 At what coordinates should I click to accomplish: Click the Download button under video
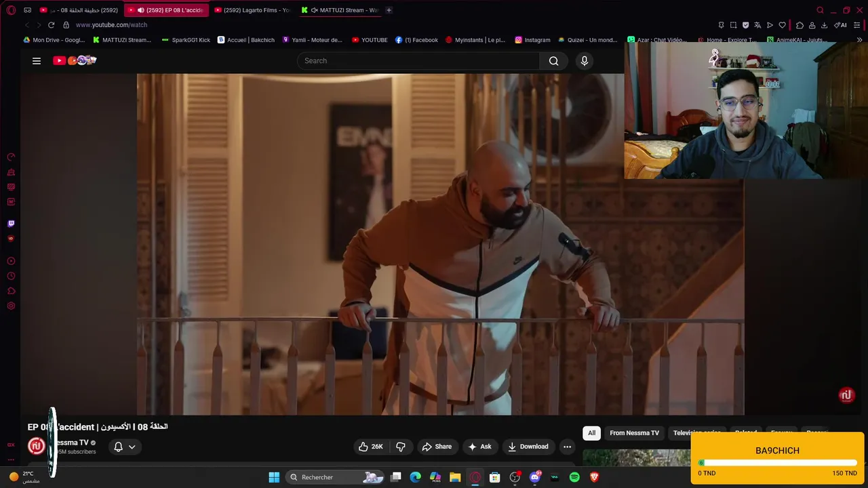(528, 447)
